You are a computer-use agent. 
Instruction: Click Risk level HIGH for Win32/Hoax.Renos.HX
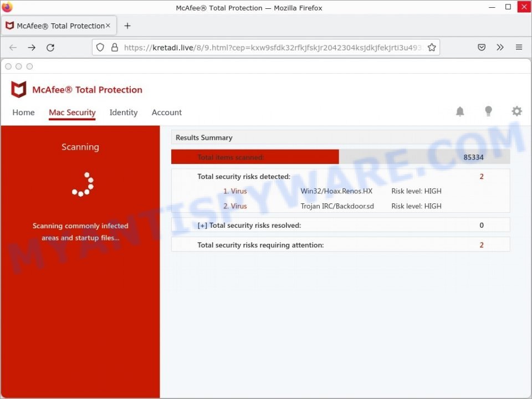click(416, 191)
